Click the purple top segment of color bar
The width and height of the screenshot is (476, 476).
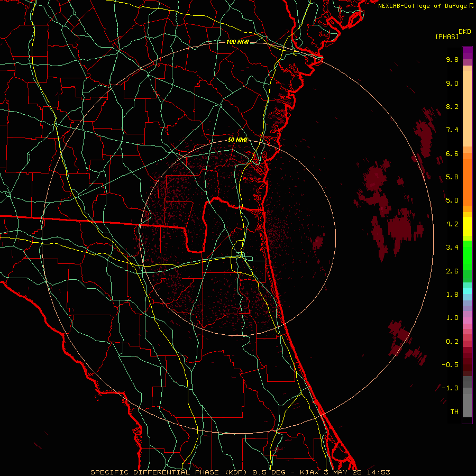click(x=467, y=53)
